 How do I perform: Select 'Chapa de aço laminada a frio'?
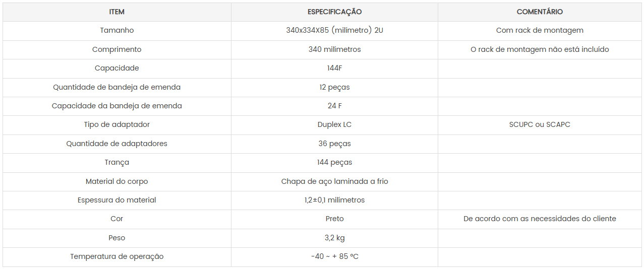[334, 181]
